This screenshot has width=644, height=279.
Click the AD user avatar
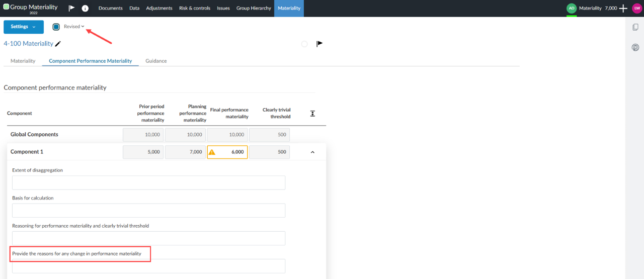point(572,8)
